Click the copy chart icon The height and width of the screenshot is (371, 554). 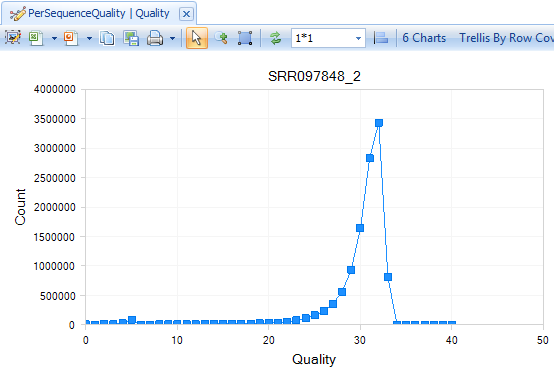tap(107, 38)
